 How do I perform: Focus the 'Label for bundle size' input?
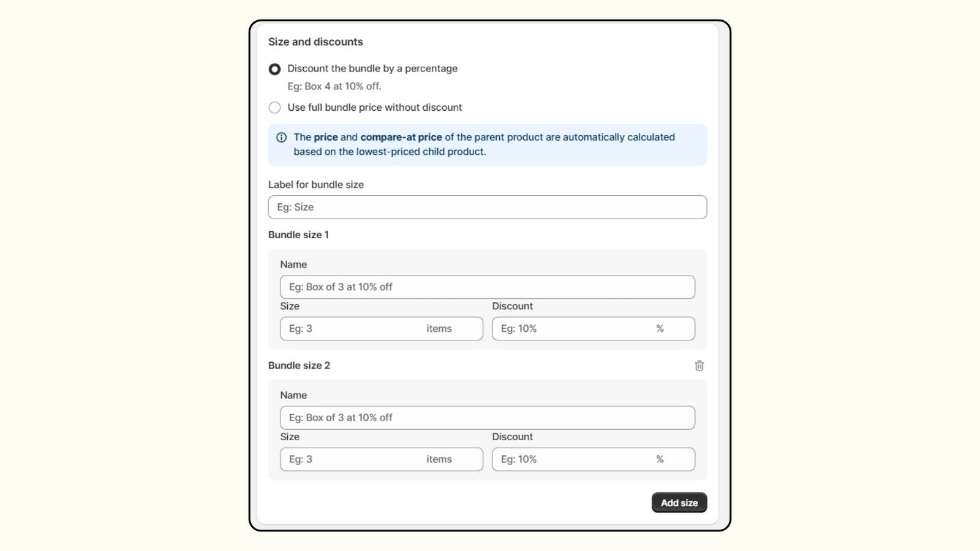click(487, 207)
